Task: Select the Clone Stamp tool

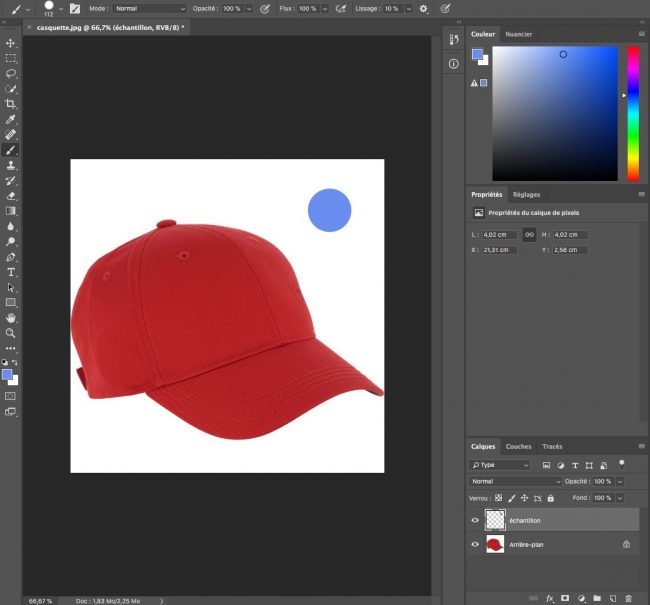Action: pos(11,165)
